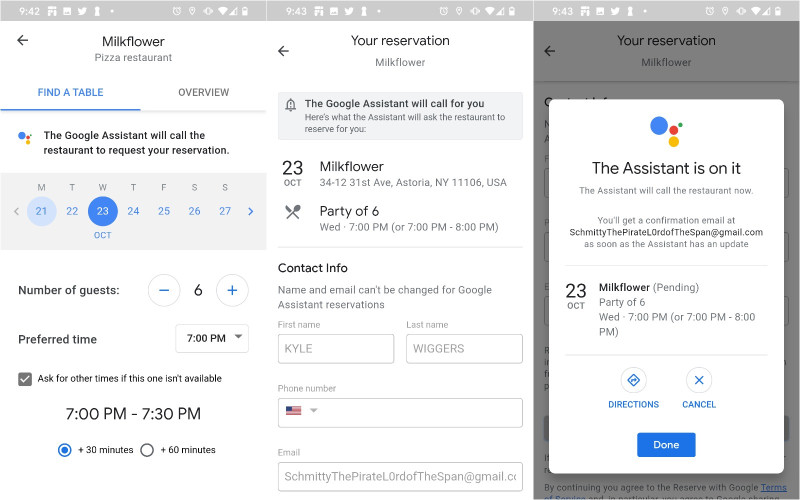Increase number of guests with plus button

[232, 290]
